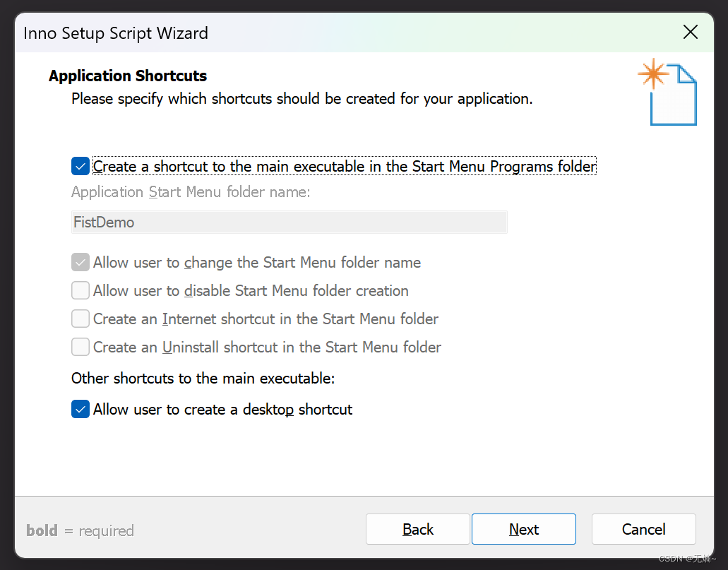This screenshot has width=728, height=570.
Task: Disable Allow user to create a desktop shortcut
Action: [x=80, y=409]
